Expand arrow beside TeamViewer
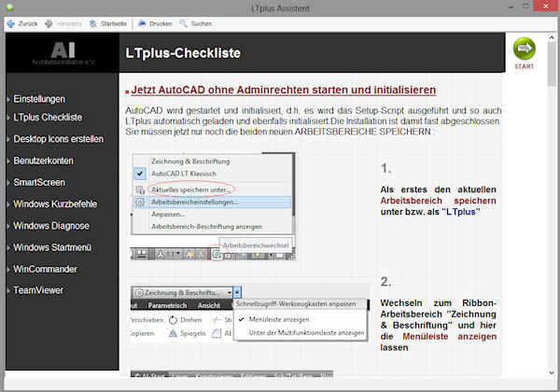 coord(8,291)
